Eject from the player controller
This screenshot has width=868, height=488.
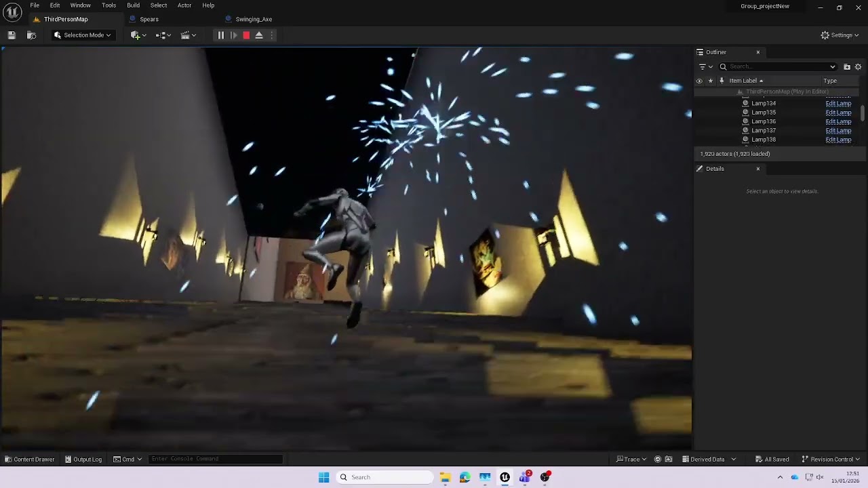[x=259, y=35]
